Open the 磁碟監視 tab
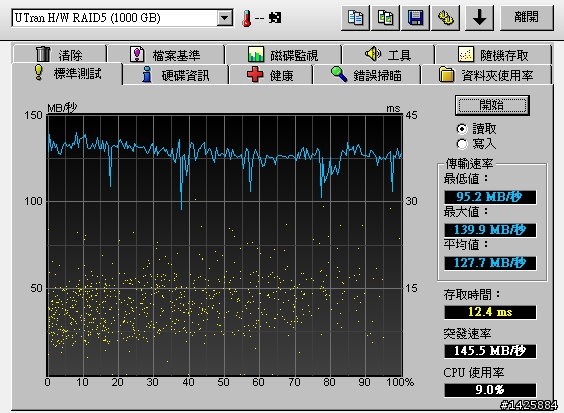 tap(283, 55)
